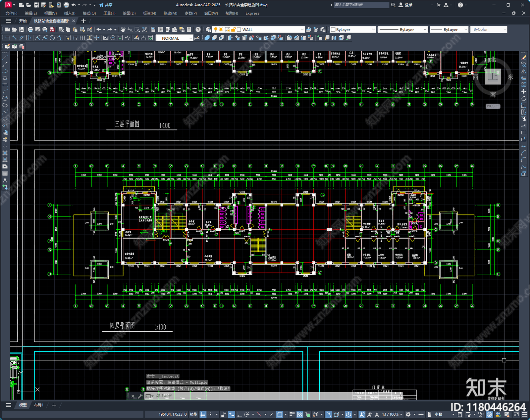The height and width of the screenshot is (420, 530).
Task: Select the Line draw tool in the left toolbar
Action: [x=5, y=58]
